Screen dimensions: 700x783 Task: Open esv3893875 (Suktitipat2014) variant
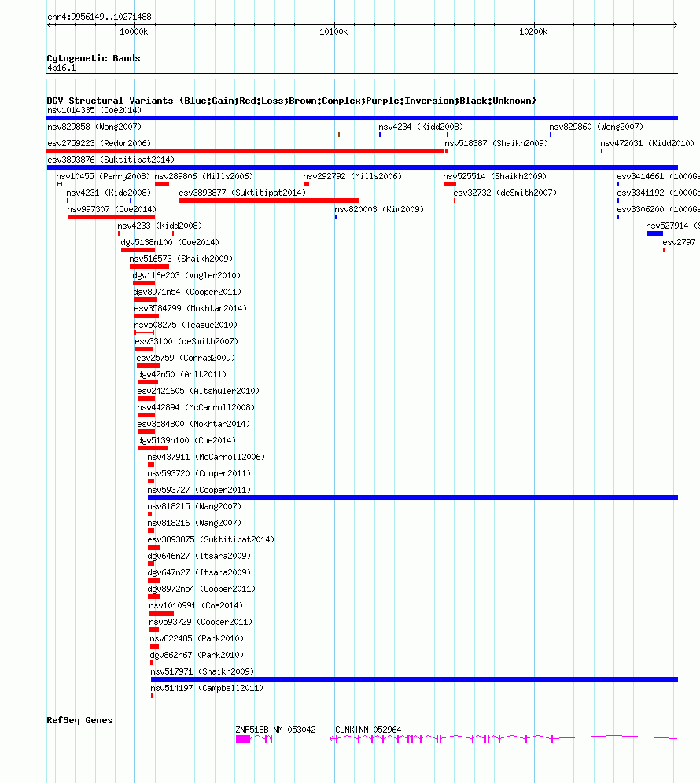(x=154, y=547)
